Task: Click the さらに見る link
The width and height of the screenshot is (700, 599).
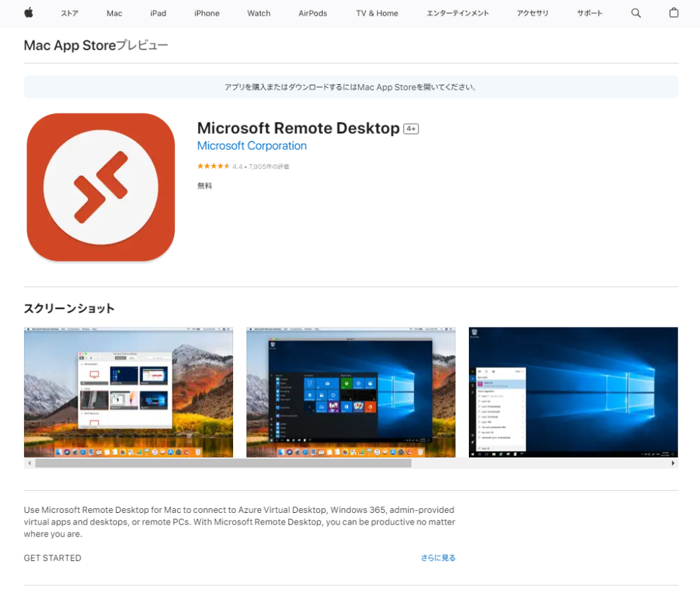Action: pyautogui.click(x=438, y=558)
